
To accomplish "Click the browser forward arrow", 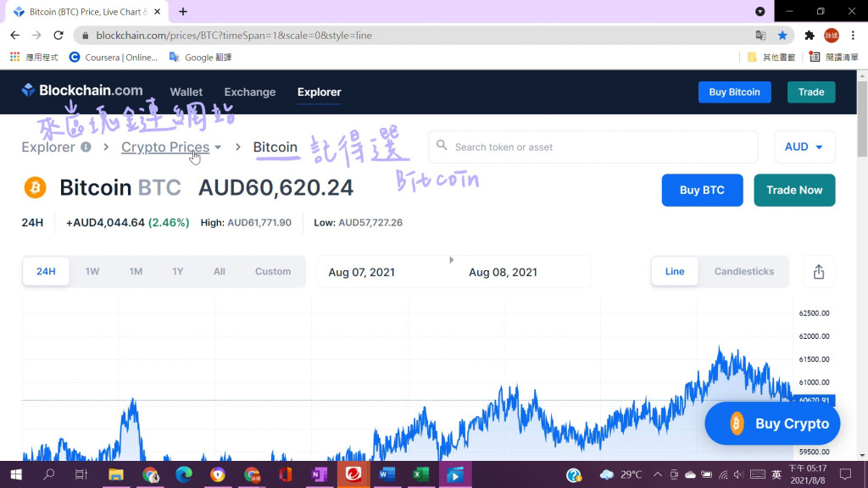I will click(x=36, y=36).
